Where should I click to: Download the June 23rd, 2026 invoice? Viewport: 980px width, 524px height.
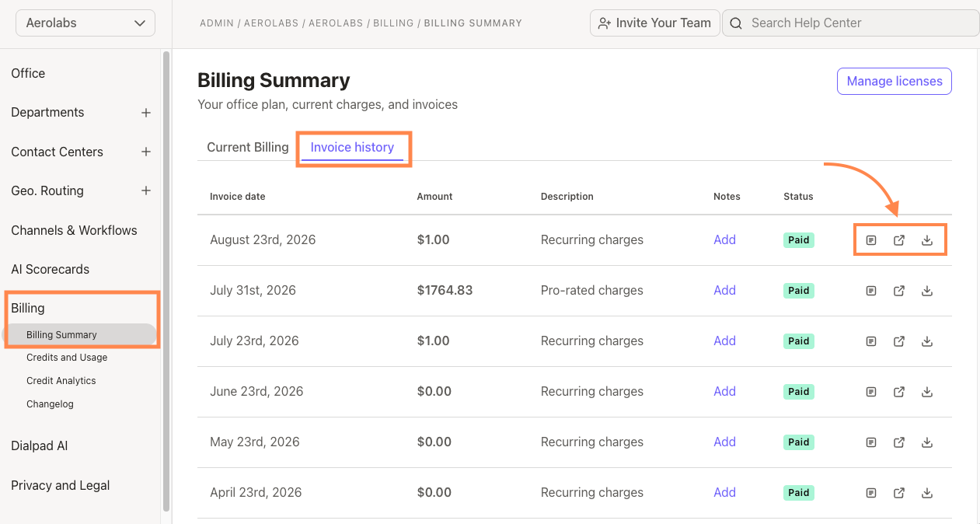(x=927, y=392)
